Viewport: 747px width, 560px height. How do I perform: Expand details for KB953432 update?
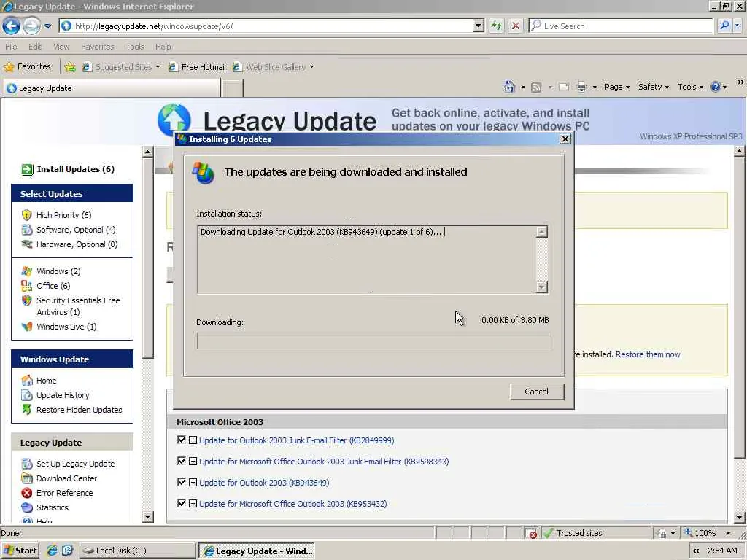[193, 503]
